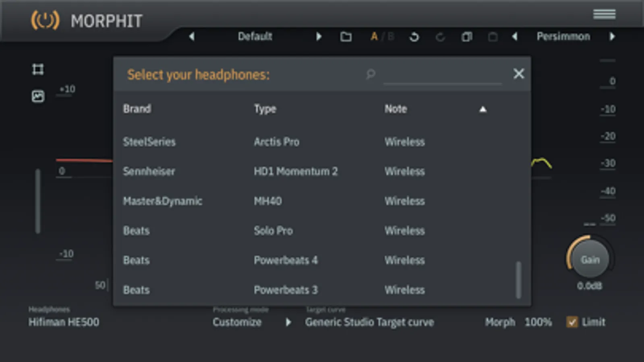Click the arrow next to Customize

point(288,322)
